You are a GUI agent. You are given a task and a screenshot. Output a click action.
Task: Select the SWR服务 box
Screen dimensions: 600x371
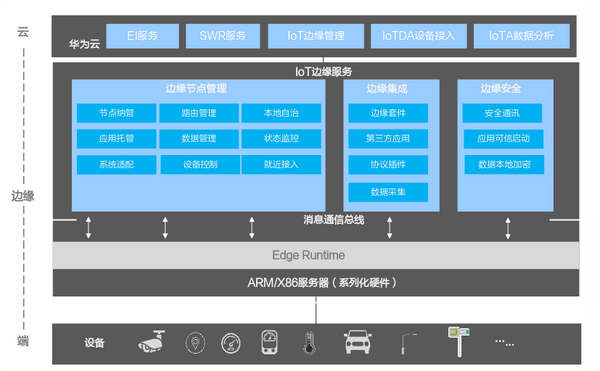[223, 36]
